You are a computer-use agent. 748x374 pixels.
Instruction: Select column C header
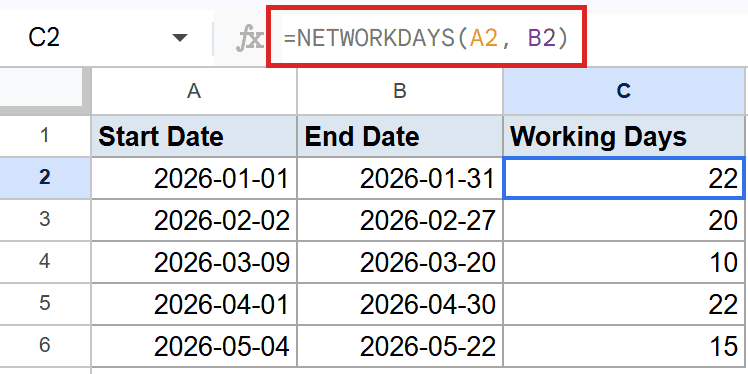(x=623, y=91)
